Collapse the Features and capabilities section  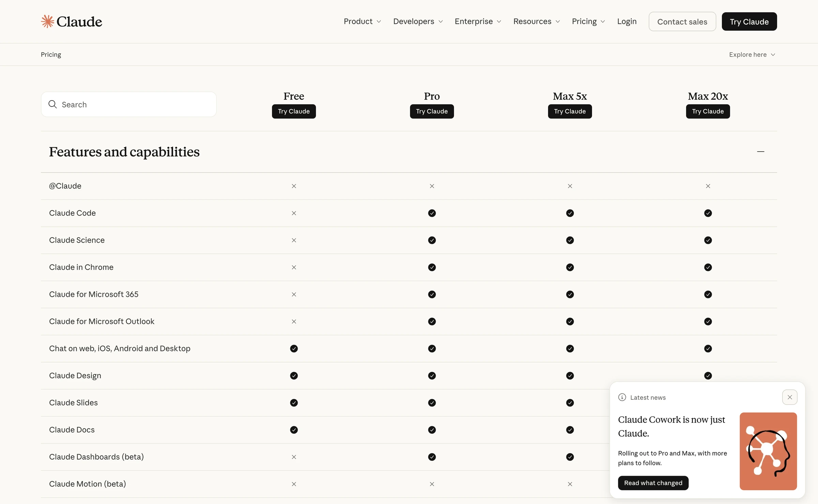761,152
